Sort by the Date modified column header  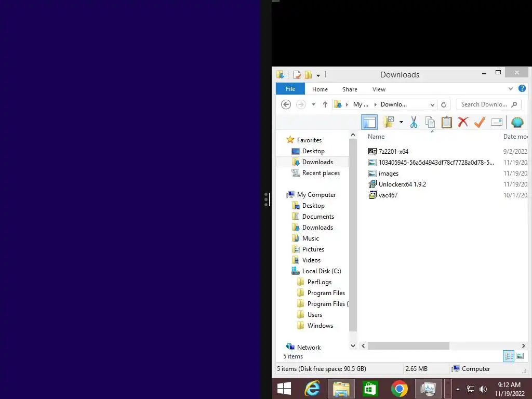pos(515,137)
